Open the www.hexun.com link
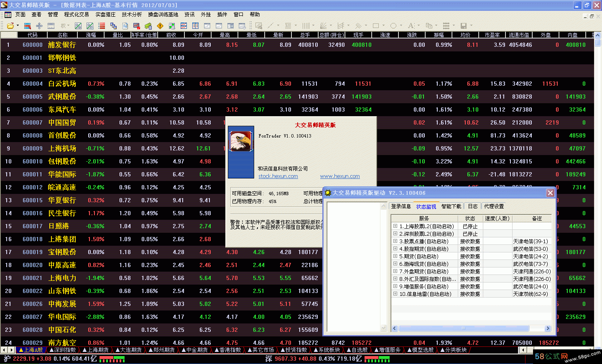This screenshot has height=364, width=602. click(340, 176)
